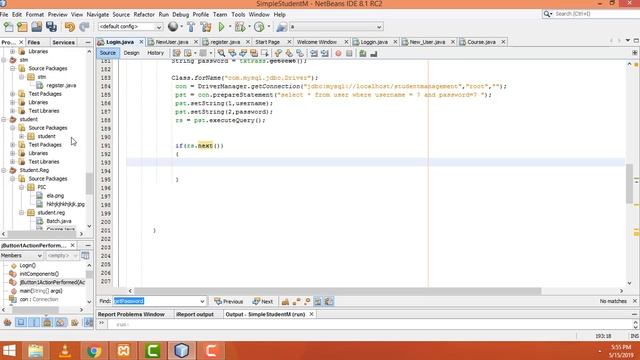Click the Profile Project icon

tap(259, 27)
